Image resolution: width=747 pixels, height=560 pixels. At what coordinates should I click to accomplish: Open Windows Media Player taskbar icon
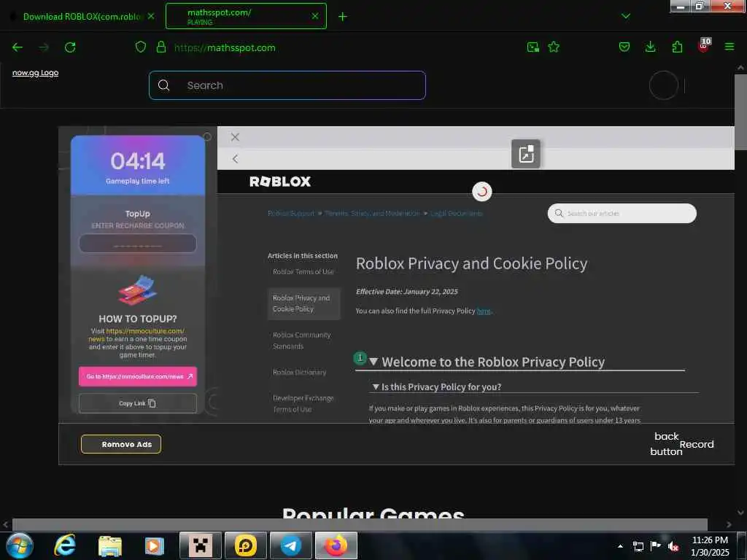pyautogui.click(x=154, y=546)
